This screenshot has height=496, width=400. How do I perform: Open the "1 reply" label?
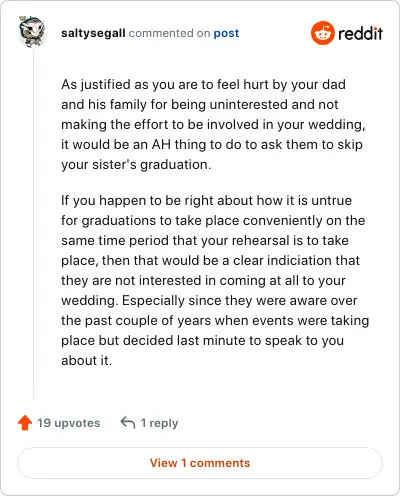coord(159,423)
